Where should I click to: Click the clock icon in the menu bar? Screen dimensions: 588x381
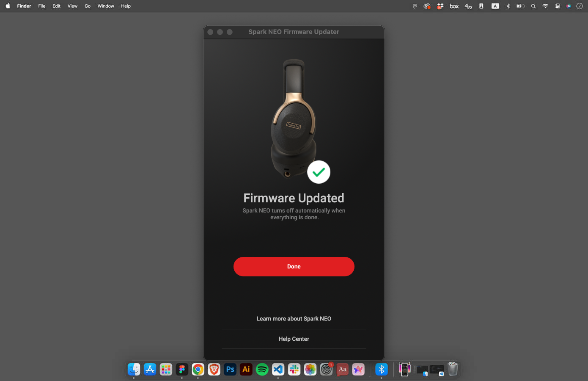pyautogui.click(x=580, y=6)
